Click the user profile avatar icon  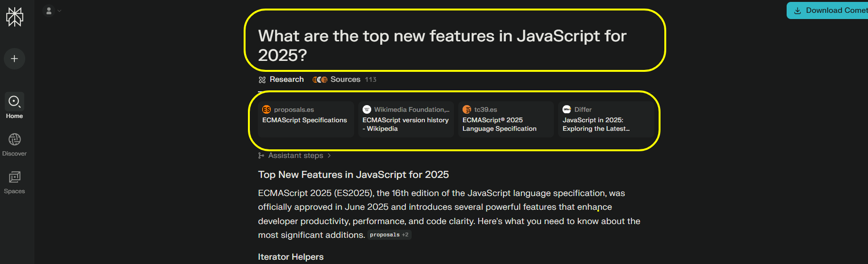tap(49, 10)
